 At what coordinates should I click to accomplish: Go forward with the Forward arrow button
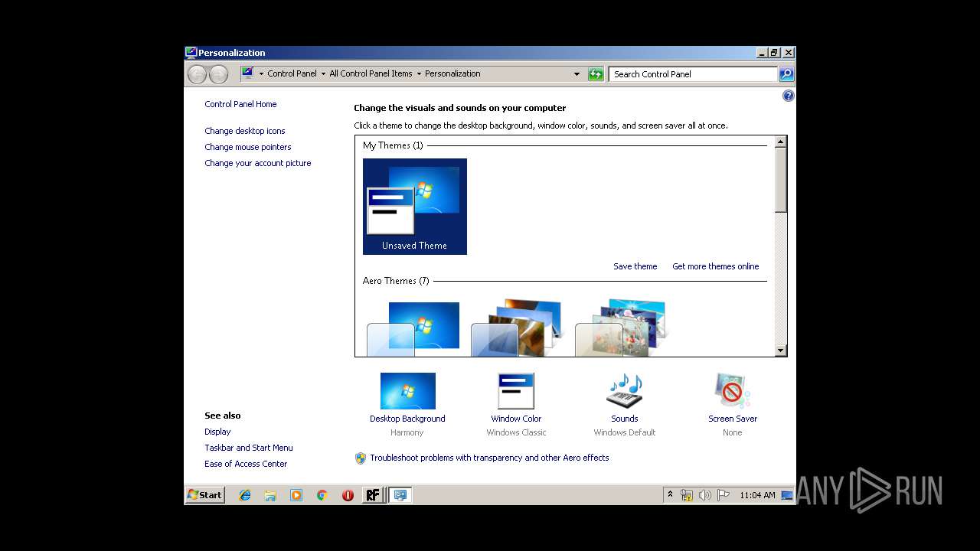pyautogui.click(x=218, y=74)
